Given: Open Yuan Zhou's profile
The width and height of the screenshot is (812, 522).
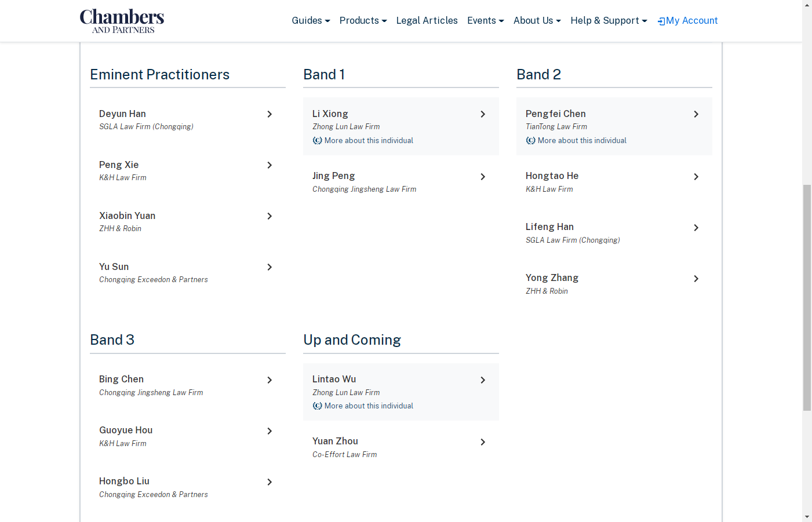Looking at the screenshot, I should (335, 441).
